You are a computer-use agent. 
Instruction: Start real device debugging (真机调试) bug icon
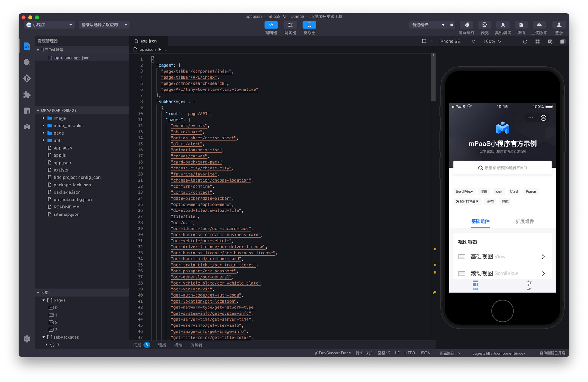[503, 25]
